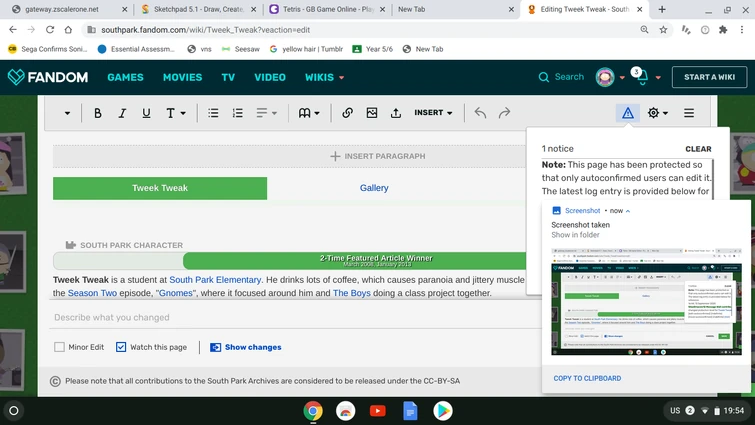This screenshot has height=425, width=755.
Task: Uncheck the Watch this page checkbox
Action: (x=121, y=347)
